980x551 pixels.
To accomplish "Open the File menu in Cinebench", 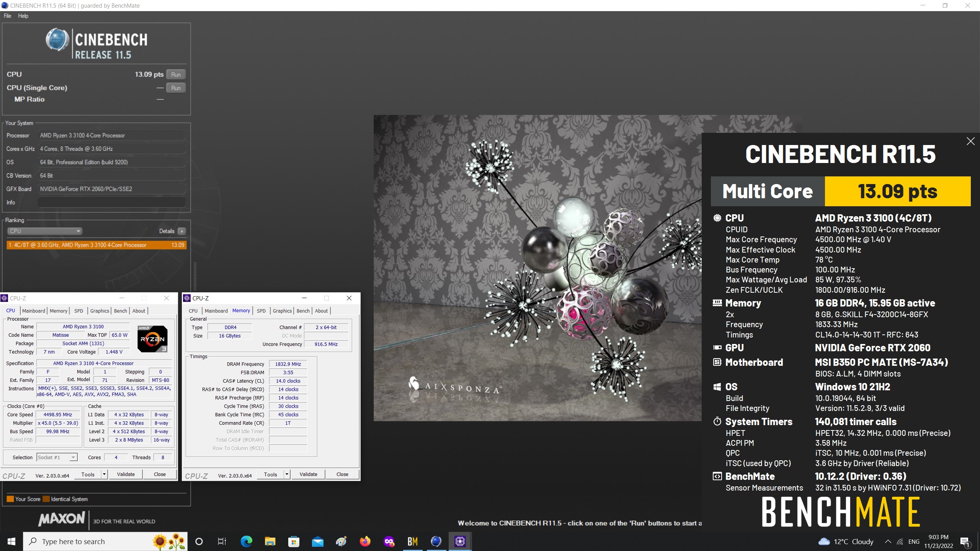I will point(7,16).
